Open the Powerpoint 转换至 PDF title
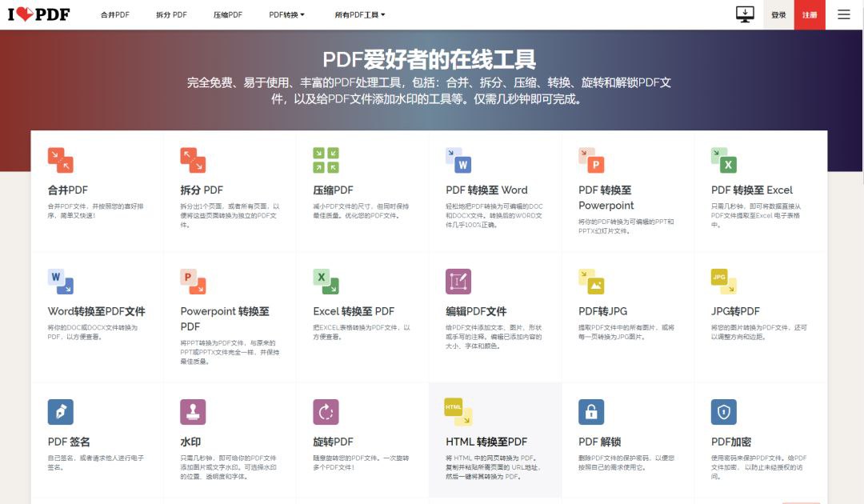Viewport: 864px width, 504px height. point(225,319)
